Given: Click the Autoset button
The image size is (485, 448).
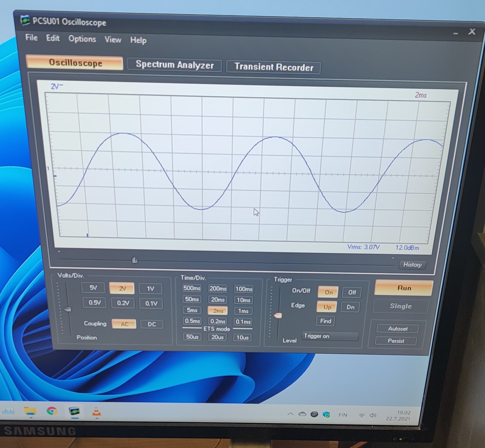Looking at the screenshot, I should coord(398,329).
